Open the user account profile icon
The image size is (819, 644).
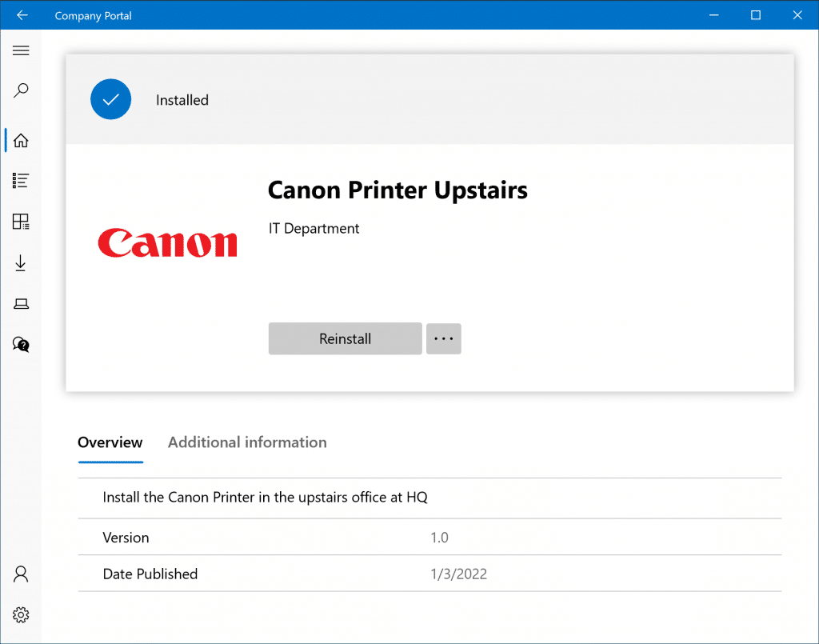(22, 574)
